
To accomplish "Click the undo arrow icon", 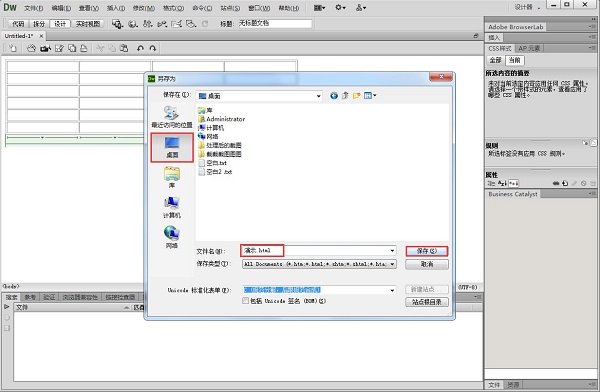I will (x=140, y=49).
